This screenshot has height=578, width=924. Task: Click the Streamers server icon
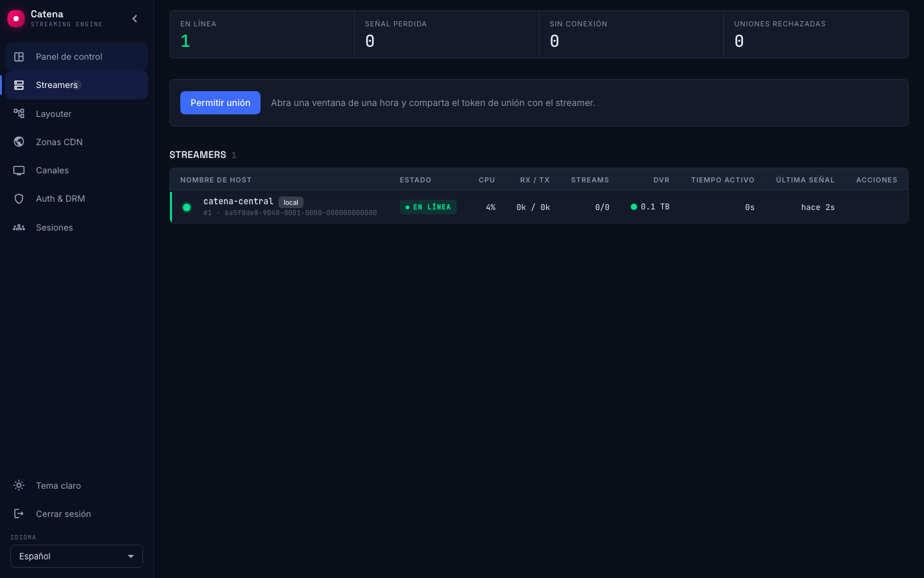click(x=19, y=85)
